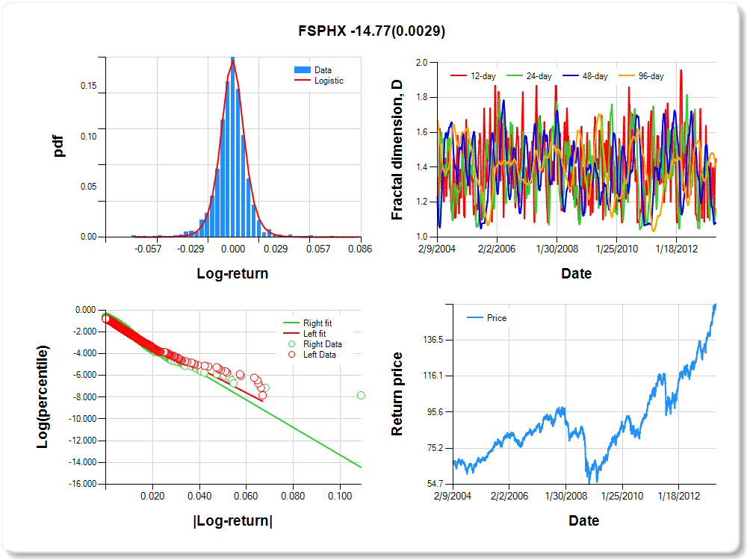
Task: Click the green Right Data legend circle
Action: [291, 343]
